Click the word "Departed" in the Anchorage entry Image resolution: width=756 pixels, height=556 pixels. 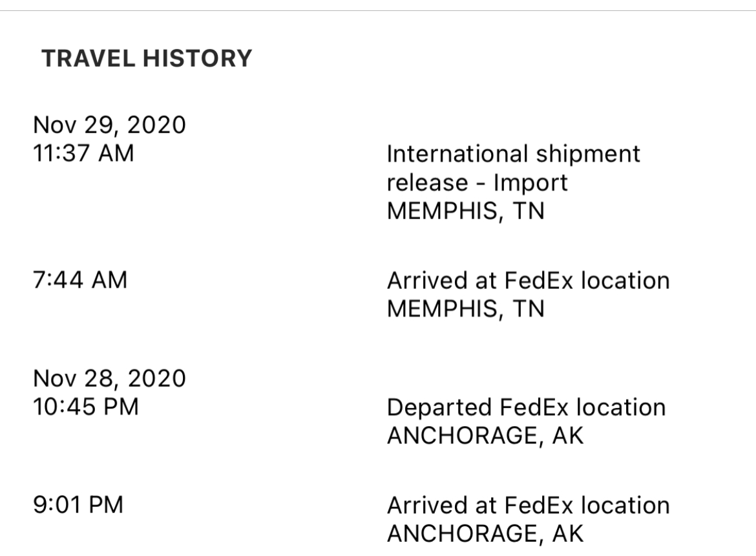tap(440, 407)
